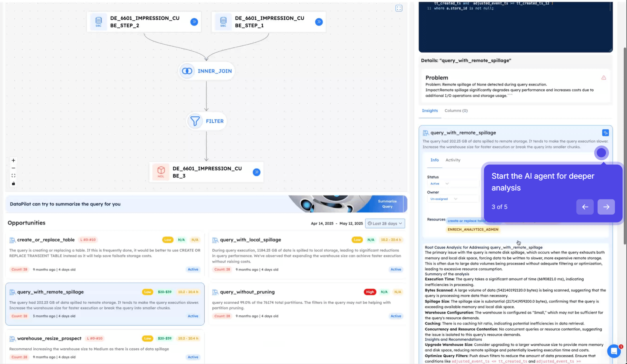Open the chat support widget

[614, 351]
